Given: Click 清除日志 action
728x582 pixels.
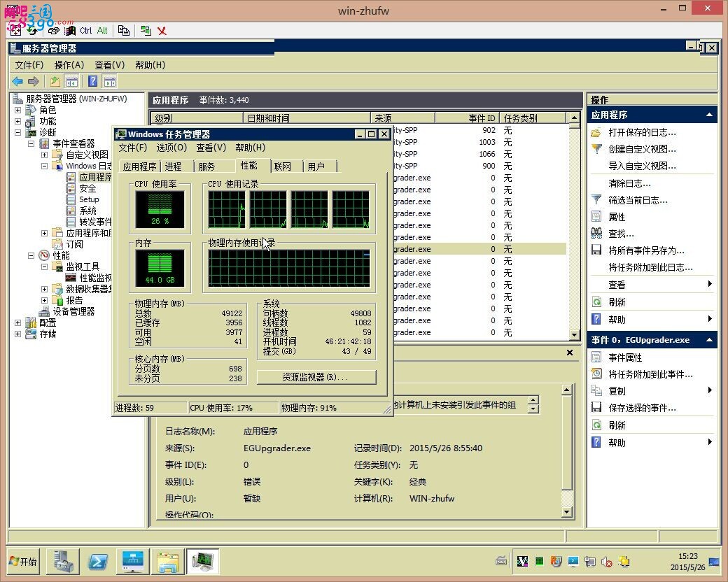Looking at the screenshot, I should click(629, 184).
